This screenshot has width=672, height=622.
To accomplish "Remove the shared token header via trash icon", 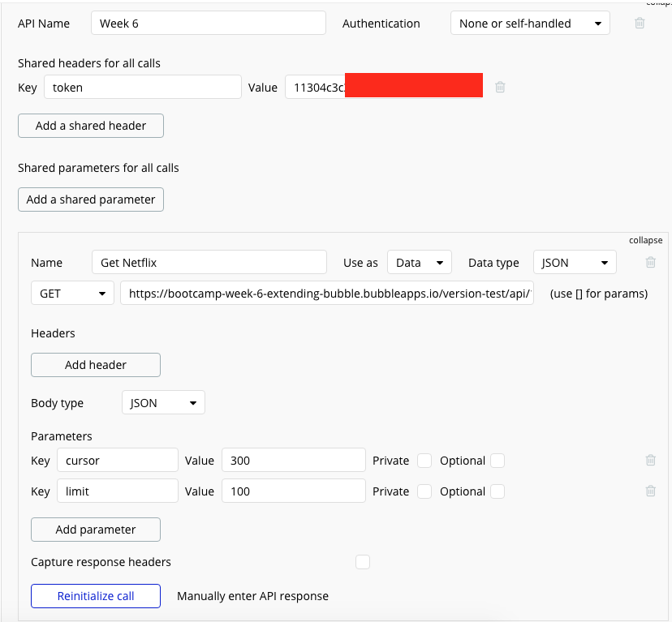I will pyautogui.click(x=500, y=87).
